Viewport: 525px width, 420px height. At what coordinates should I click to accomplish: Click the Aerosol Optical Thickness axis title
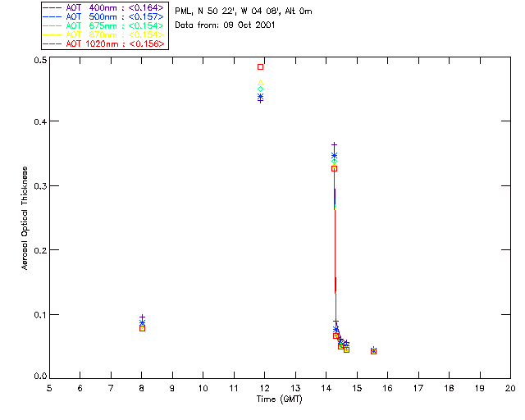[x=25, y=218]
